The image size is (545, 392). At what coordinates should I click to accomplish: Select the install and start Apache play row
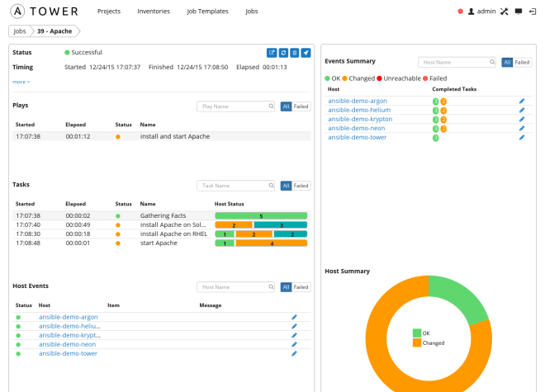click(162, 136)
